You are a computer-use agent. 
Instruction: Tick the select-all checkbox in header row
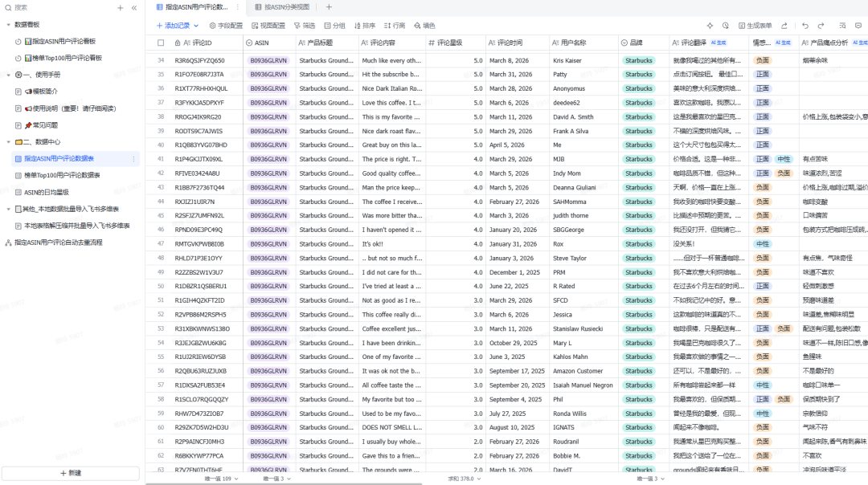coord(161,43)
